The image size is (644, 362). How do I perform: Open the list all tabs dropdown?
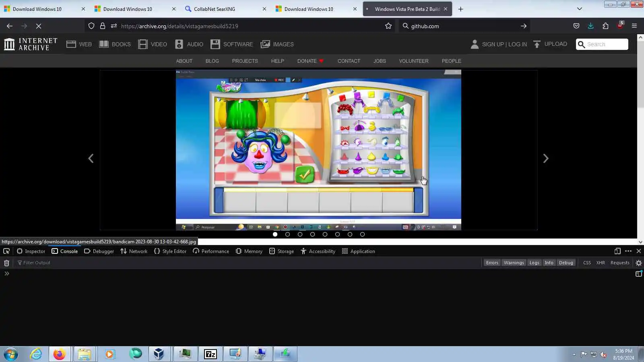click(580, 9)
